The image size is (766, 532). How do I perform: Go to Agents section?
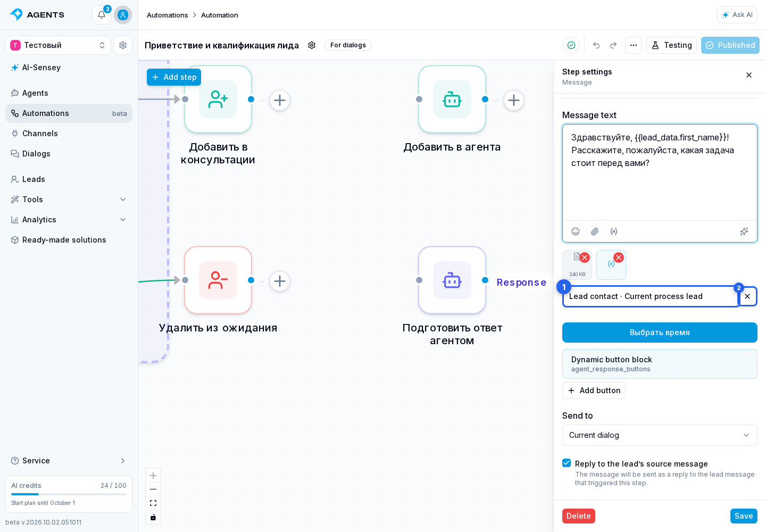(69, 93)
